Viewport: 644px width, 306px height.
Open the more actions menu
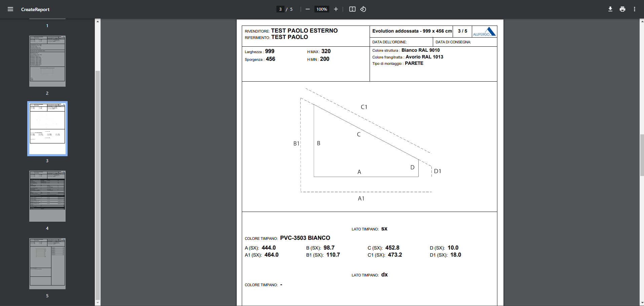tap(634, 9)
